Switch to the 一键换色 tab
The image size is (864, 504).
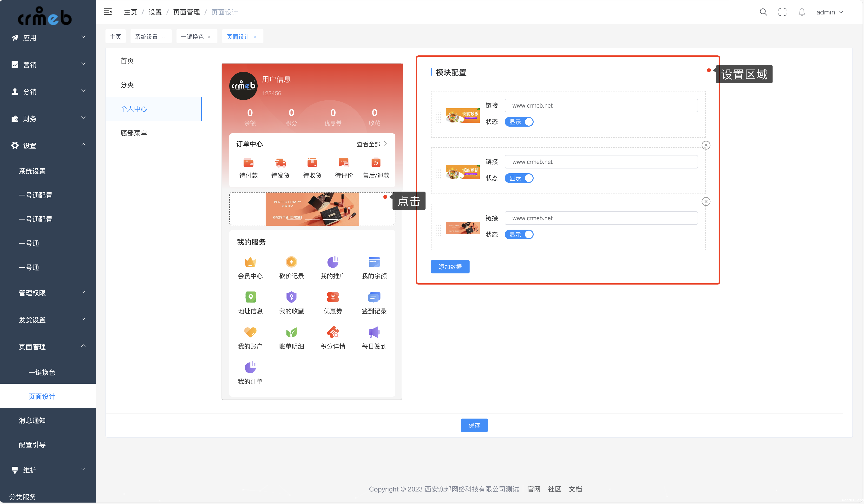(192, 37)
